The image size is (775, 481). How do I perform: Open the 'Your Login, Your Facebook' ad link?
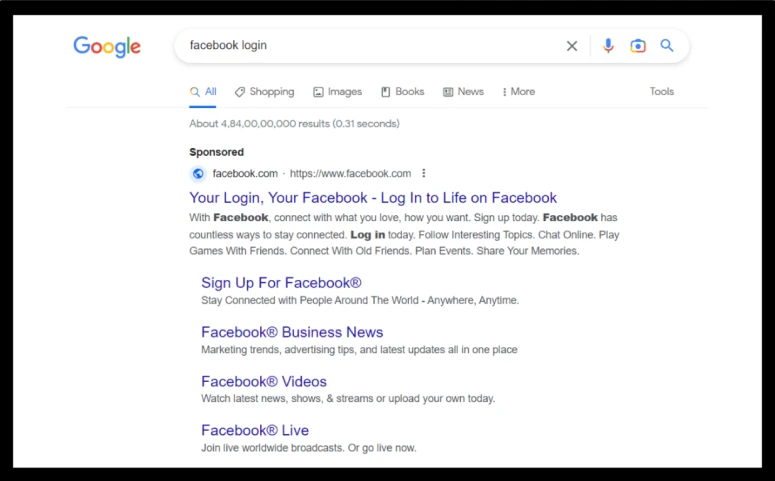373,198
